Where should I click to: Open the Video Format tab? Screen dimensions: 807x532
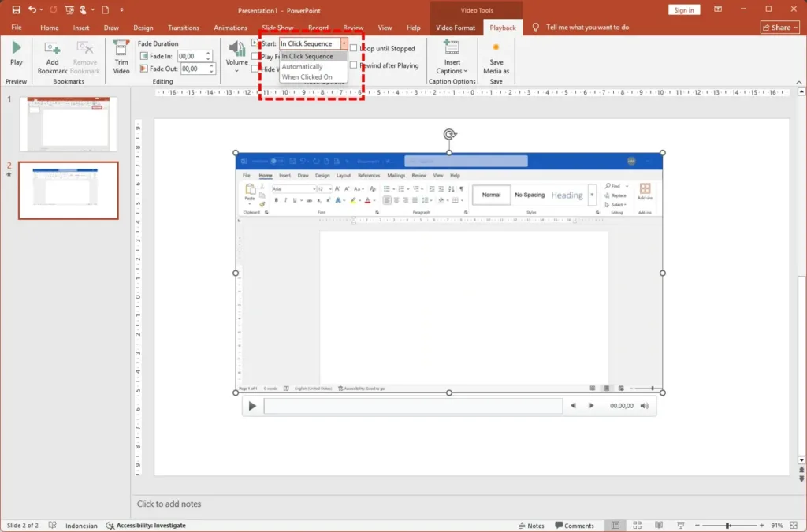(456, 28)
